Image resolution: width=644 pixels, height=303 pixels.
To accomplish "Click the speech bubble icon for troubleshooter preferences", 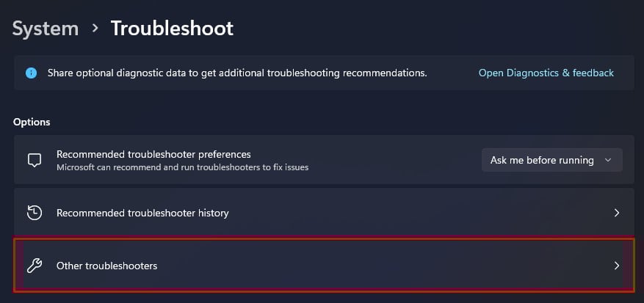I will (x=34, y=160).
